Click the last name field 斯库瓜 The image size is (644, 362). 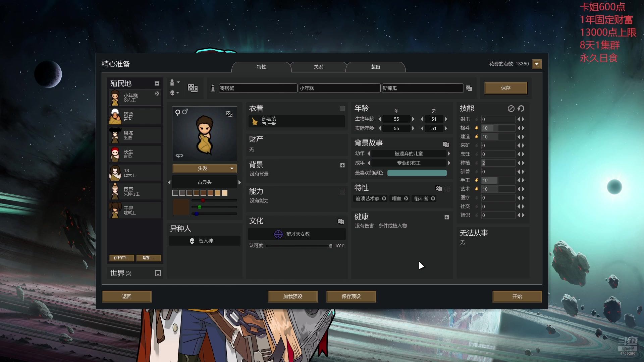point(423,88)
